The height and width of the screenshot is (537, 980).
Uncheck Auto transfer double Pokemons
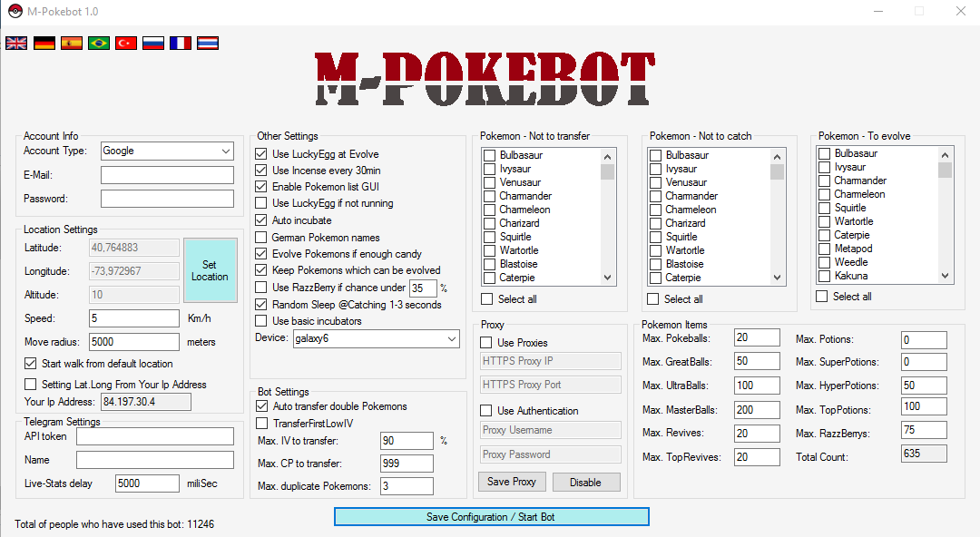pos(262,406)
